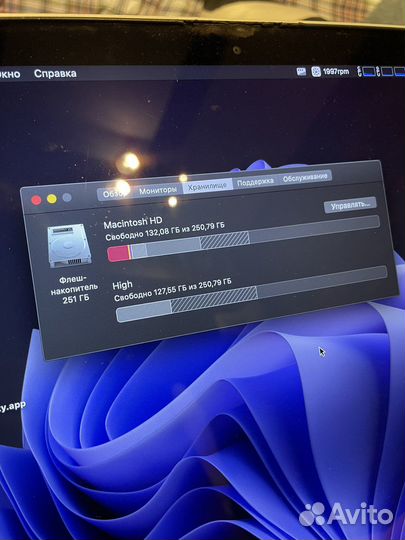This screenshot has height=540, width=405.
Task: Click the Флеш-накопитель 251 ГБ label
Action: (74, 289)
